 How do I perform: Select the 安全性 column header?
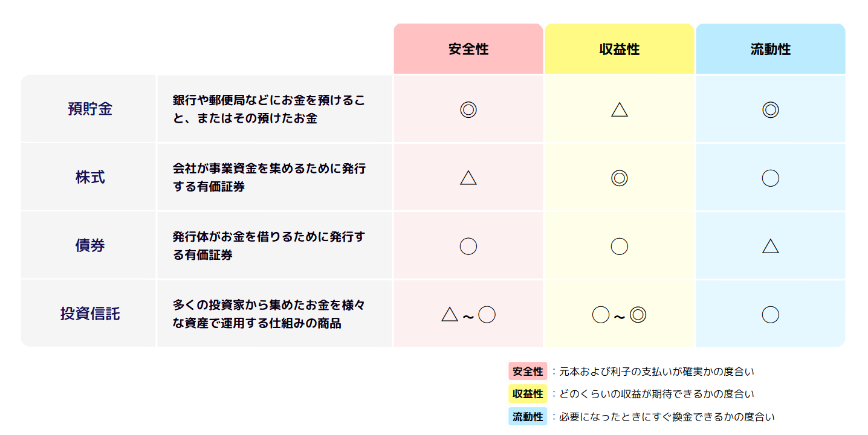(x=468, y=50)
